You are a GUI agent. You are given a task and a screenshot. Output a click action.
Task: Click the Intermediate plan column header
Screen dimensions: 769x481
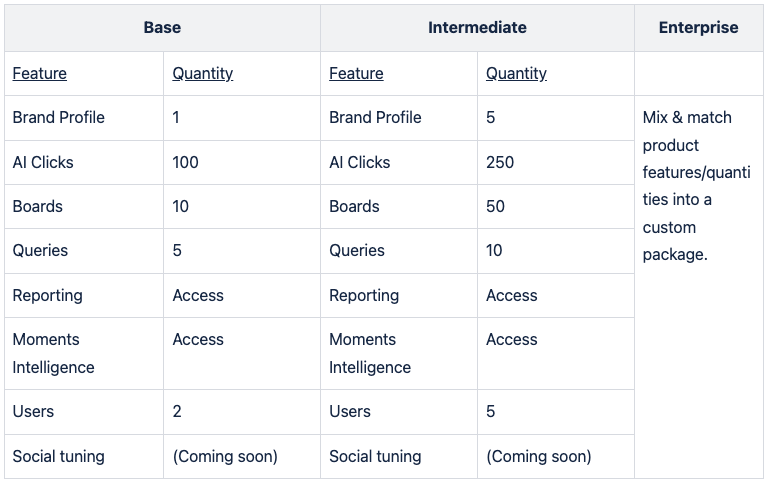coord(477,28)
